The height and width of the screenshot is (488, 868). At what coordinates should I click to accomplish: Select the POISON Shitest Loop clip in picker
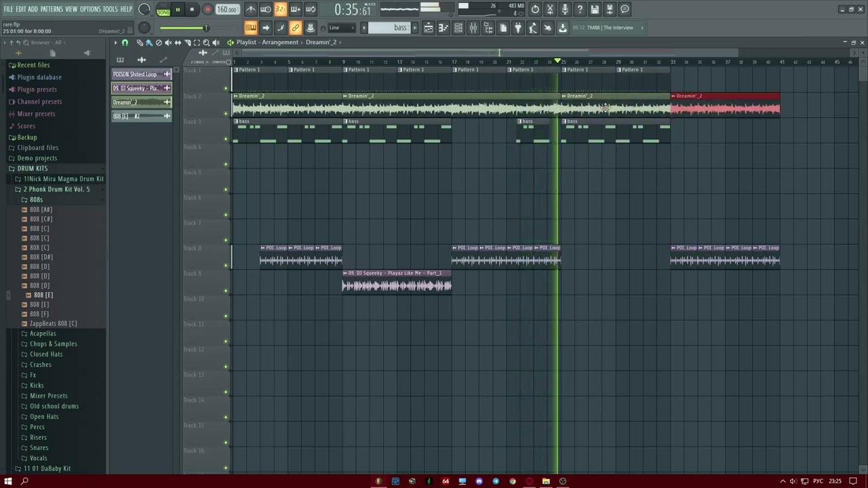click(x=141, y=74)
